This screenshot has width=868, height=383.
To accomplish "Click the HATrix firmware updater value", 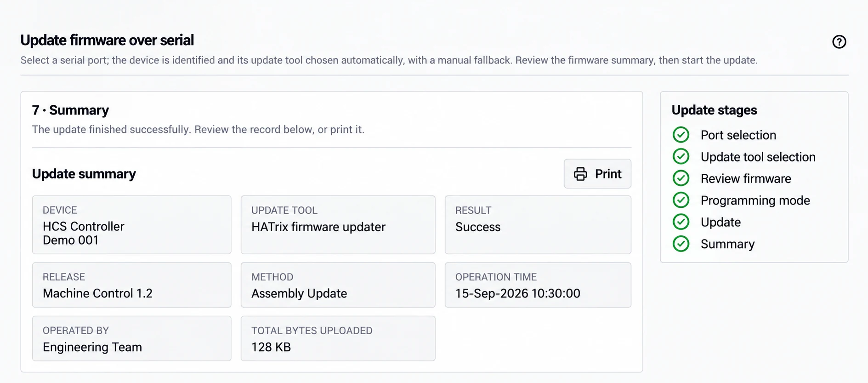I will point(318,227).
